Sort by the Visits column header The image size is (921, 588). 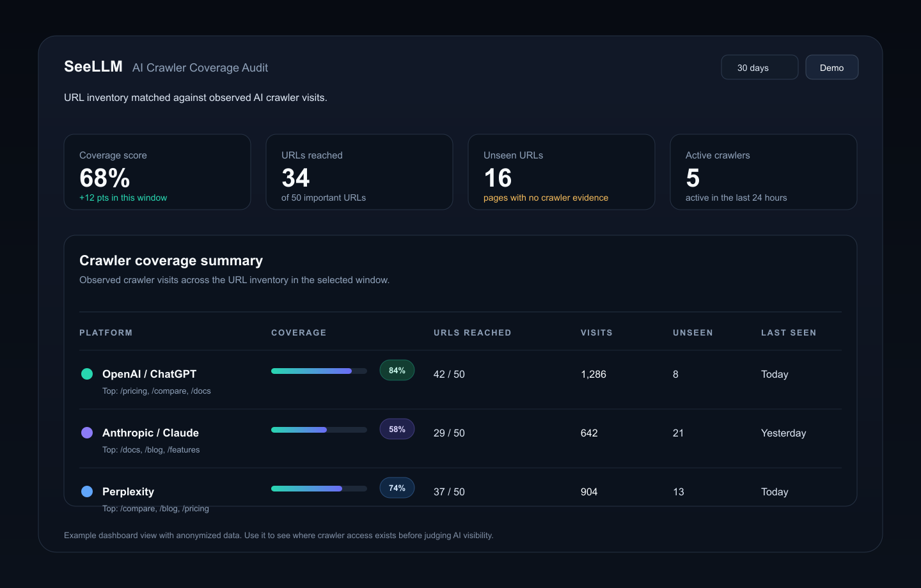[597, 332]
